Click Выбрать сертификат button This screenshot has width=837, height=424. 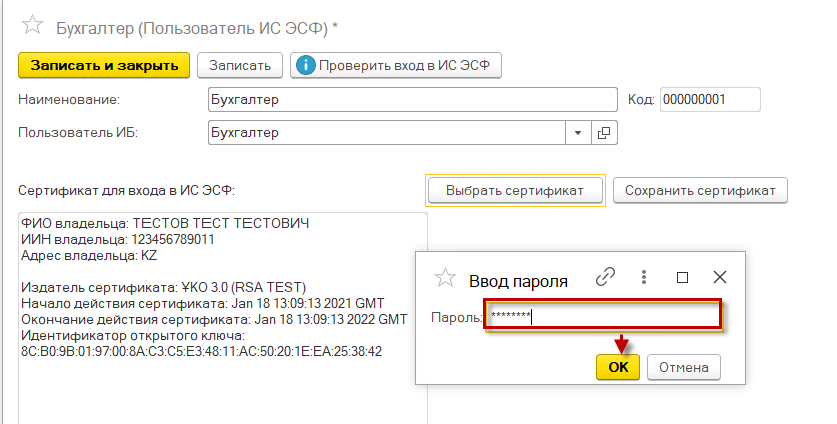pos(515,191)
